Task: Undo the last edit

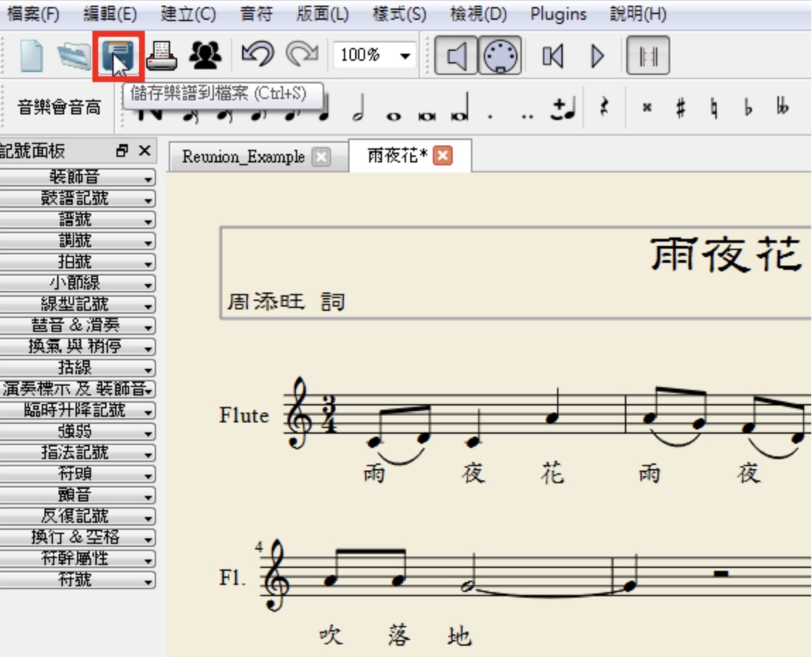Action: click(258, 54)
